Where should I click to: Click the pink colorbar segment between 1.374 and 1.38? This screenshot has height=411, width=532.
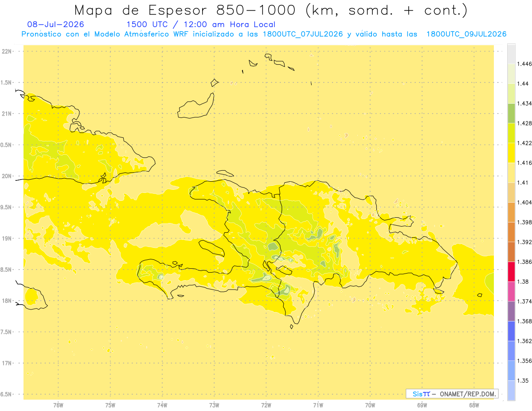pos(511,291)
